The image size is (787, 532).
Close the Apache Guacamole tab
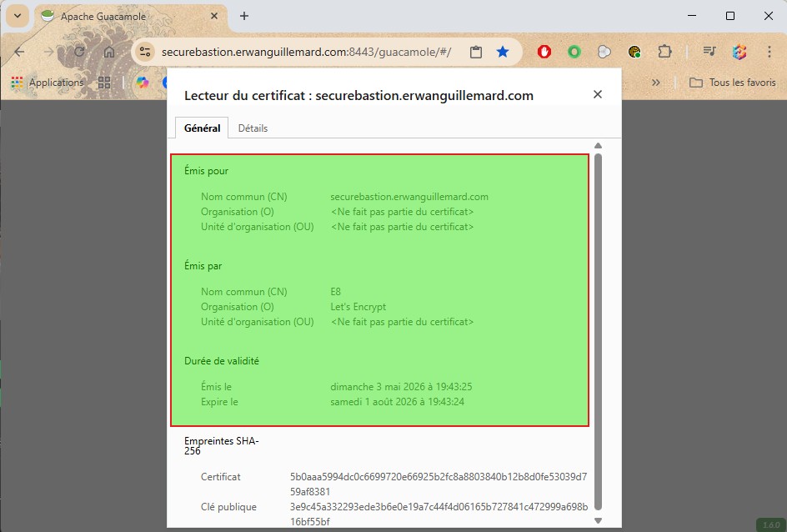[214, 16]
